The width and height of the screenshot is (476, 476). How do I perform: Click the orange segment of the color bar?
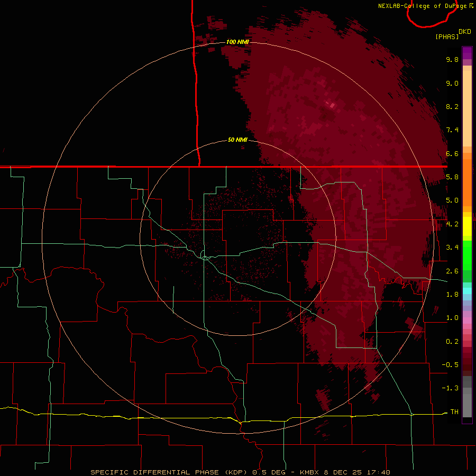click(467, 182)
